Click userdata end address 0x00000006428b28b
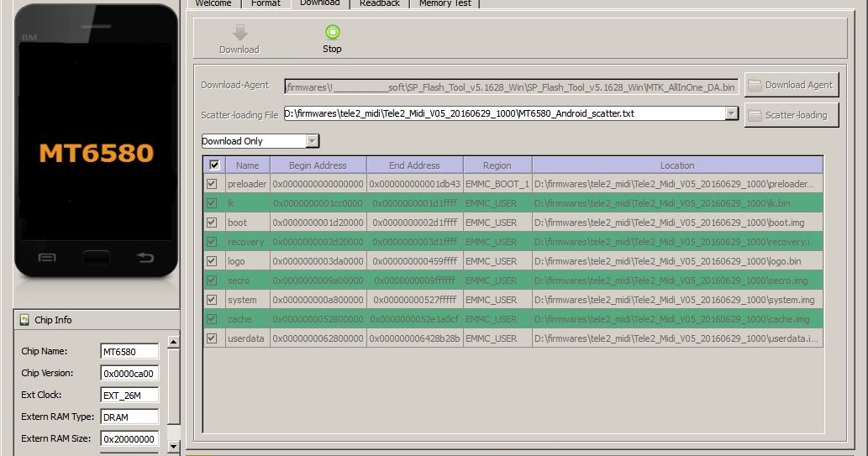This screenshot has height=456, width=868. point(414,338)
